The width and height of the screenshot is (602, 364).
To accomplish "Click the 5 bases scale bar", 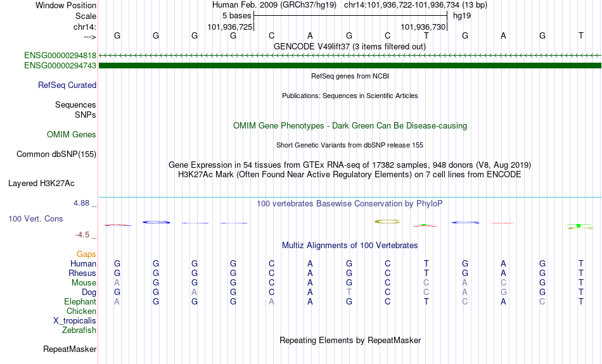I will 350,16.
